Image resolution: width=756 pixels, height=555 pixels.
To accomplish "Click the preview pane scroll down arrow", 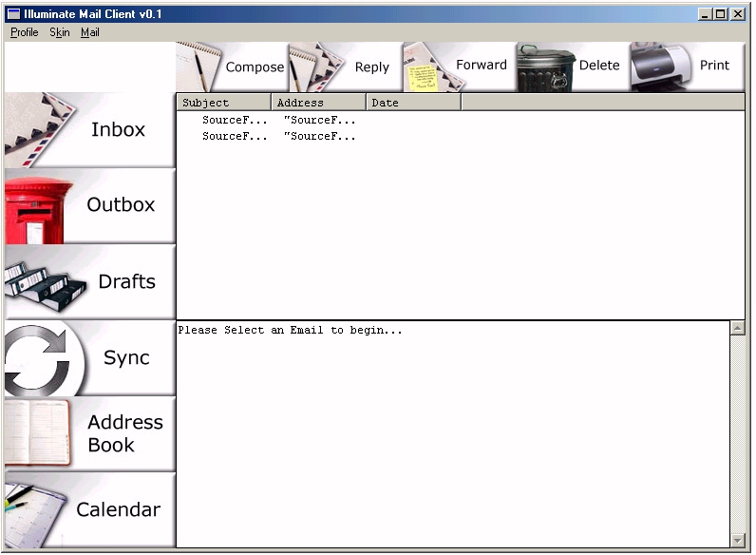I will pyautogui.click(x=738, y=541).
